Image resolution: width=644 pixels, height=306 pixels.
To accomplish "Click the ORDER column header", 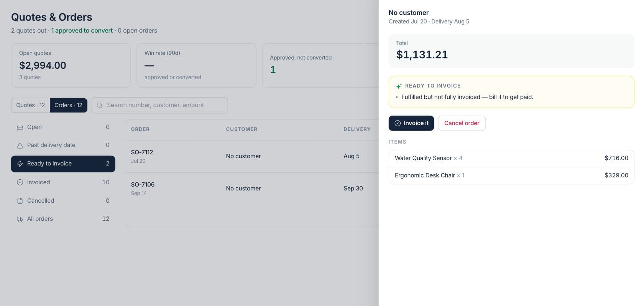I will tap(140, 129).
